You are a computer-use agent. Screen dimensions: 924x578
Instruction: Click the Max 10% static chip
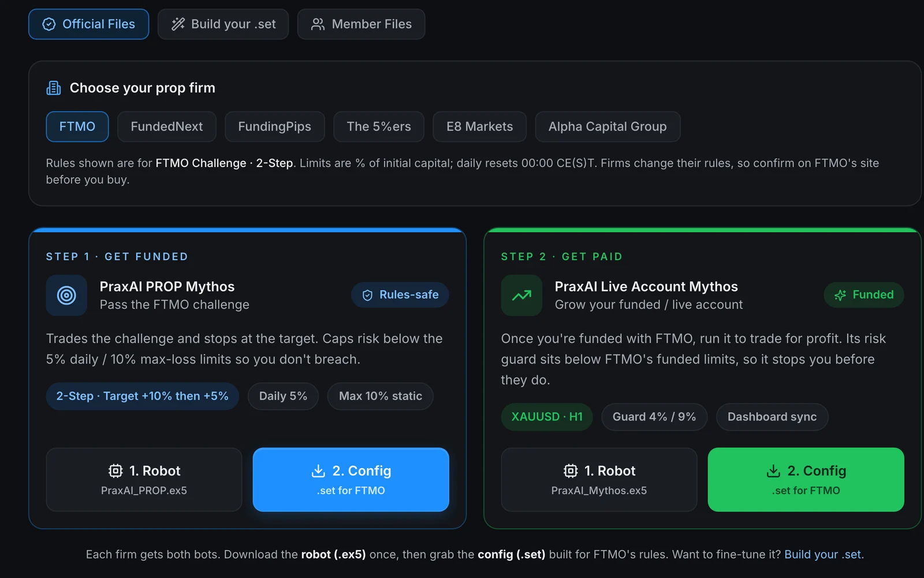381,397
